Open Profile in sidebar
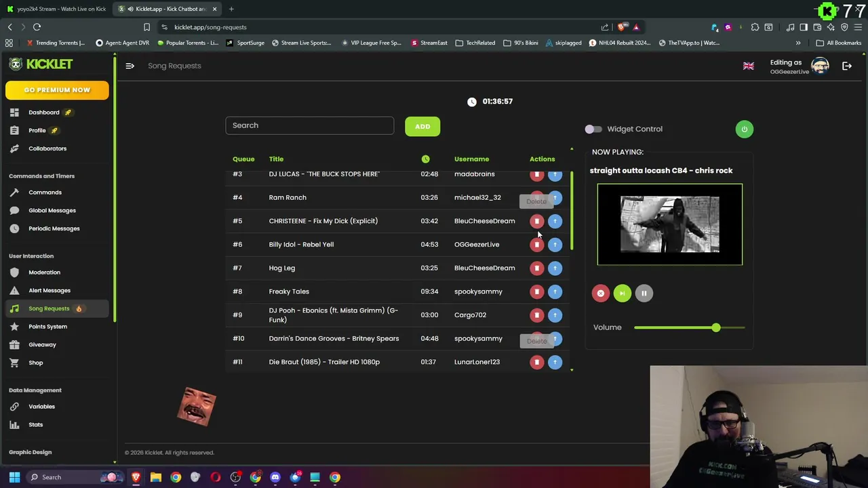 tap(37, 130)
